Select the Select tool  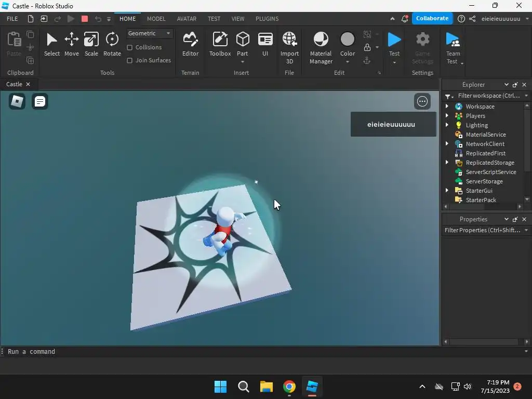click(x=51, y=44)
